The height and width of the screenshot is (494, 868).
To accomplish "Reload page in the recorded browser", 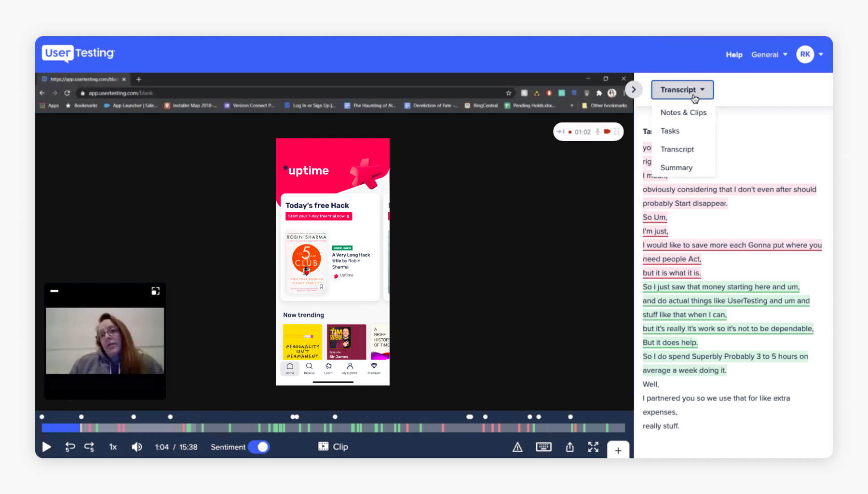I will click(x=67, y=93).
